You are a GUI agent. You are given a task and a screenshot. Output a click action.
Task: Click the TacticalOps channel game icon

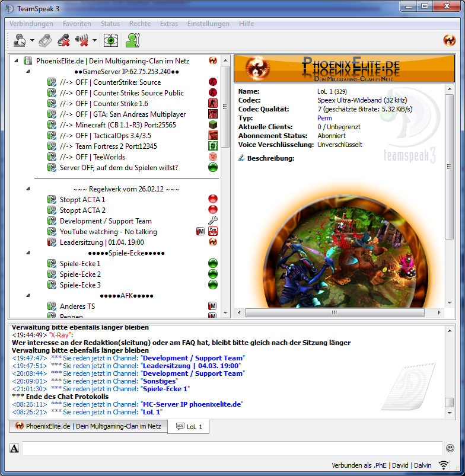213,135
